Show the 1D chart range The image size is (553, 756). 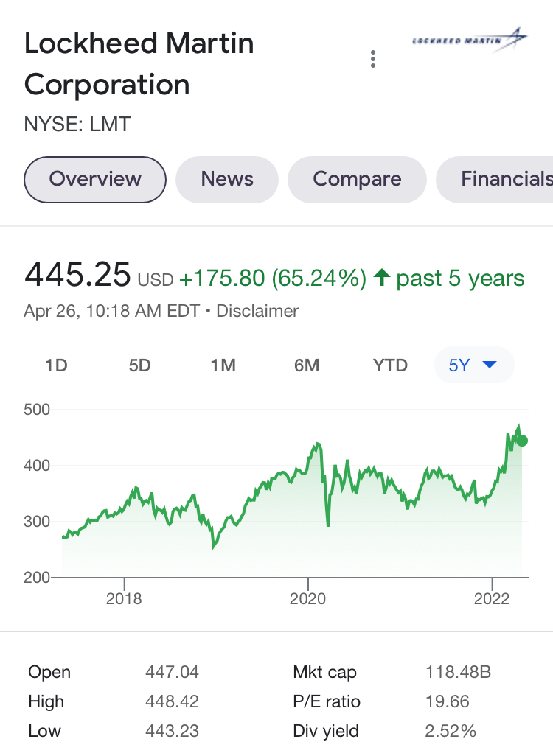(56, 365)
